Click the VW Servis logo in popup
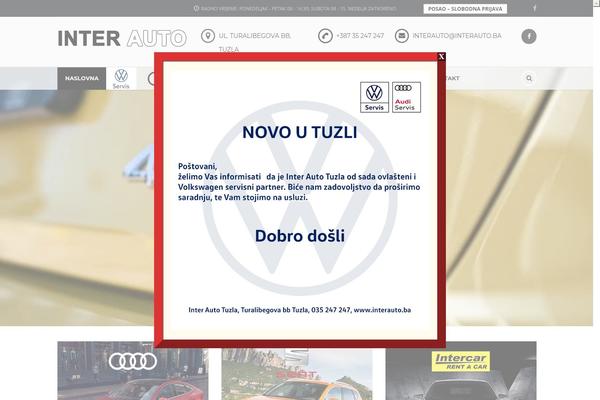This screenshot has width=600, height=400. pos(374,97)
